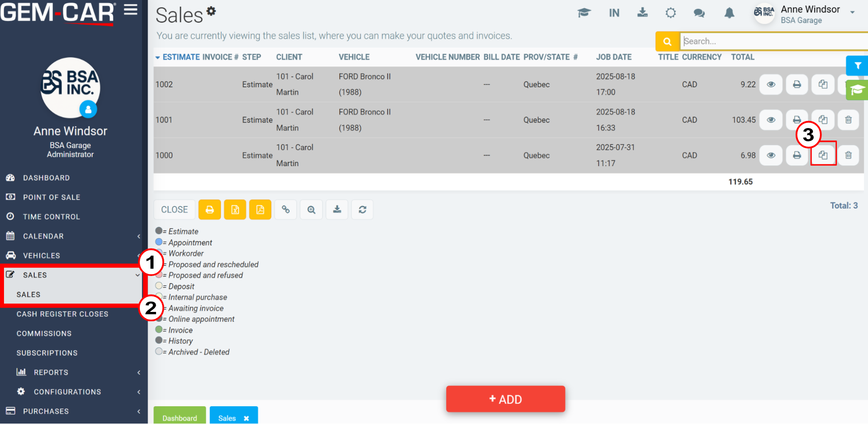Viewport: 868px width, 424px height.
Task: Click the zoom magnifier toolbar button
Action: tap(311, 210)
